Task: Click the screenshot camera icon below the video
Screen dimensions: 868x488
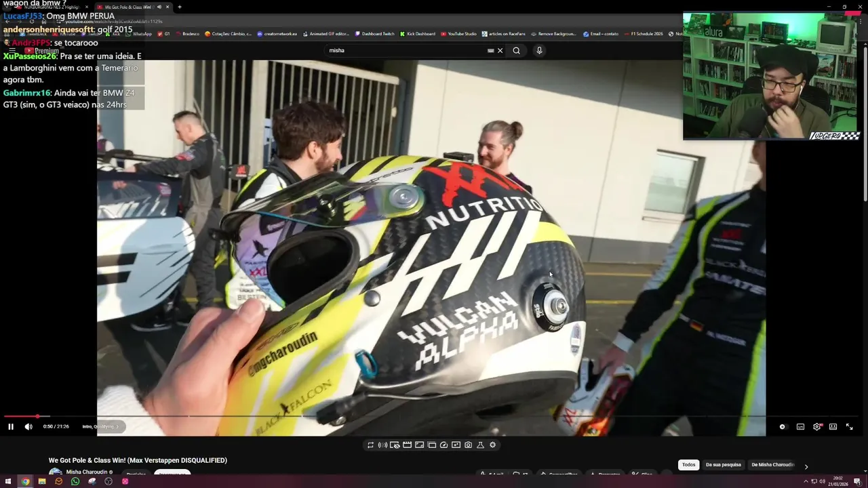Action: pos(468,445)
